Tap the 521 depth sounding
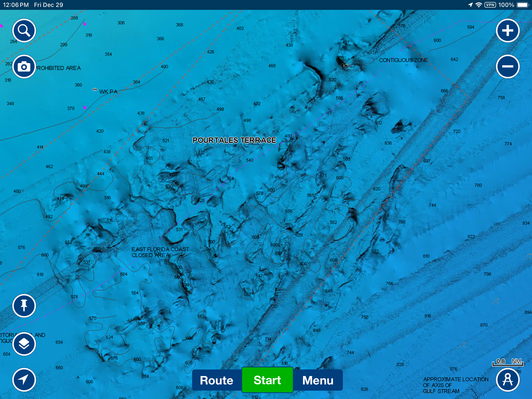The image size is (532, 399). pos(166,141)
